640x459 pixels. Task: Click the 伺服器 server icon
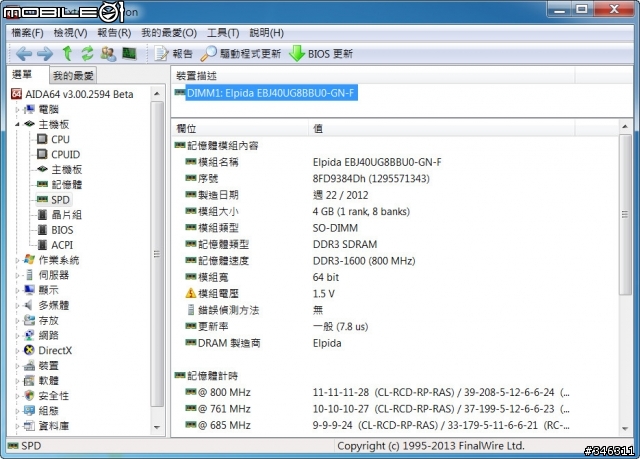pyautogui.click(x=29, y=275)
